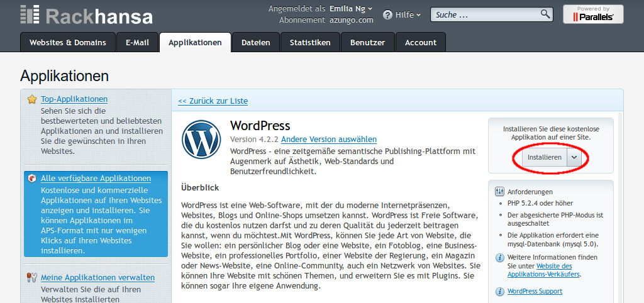The height and width of the screenshot is (303, 644).
Task: Click the Powered by Parallels badge
Action: pos(593,14)
